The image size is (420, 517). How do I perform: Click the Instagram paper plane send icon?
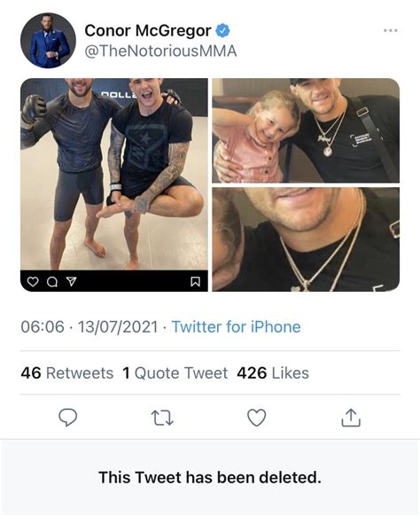[71, 281]
